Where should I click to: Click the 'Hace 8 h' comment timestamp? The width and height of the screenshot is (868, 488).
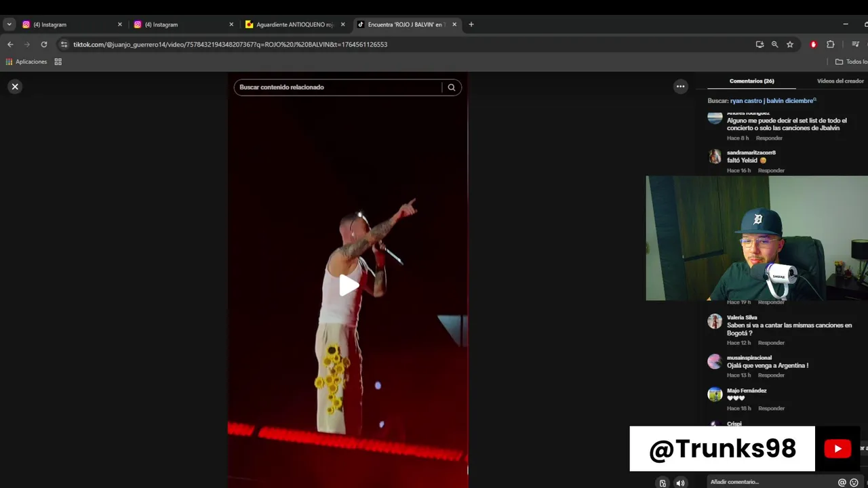[x=738, y=138]
